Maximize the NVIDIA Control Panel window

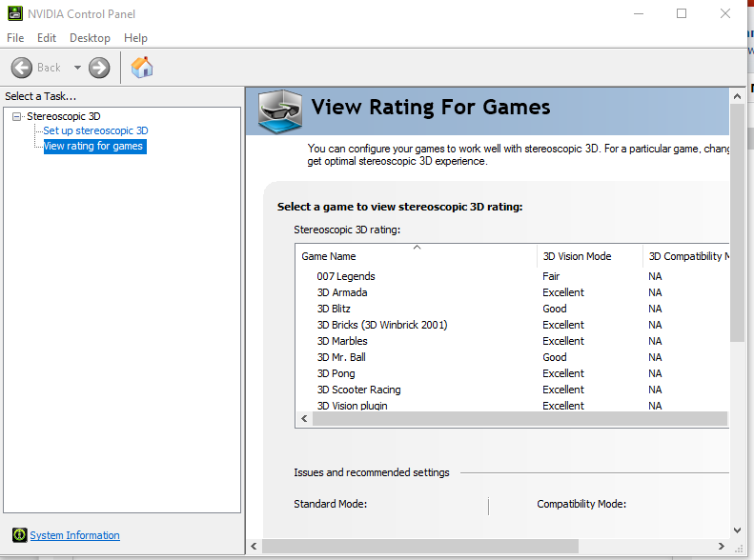(682, 13)
